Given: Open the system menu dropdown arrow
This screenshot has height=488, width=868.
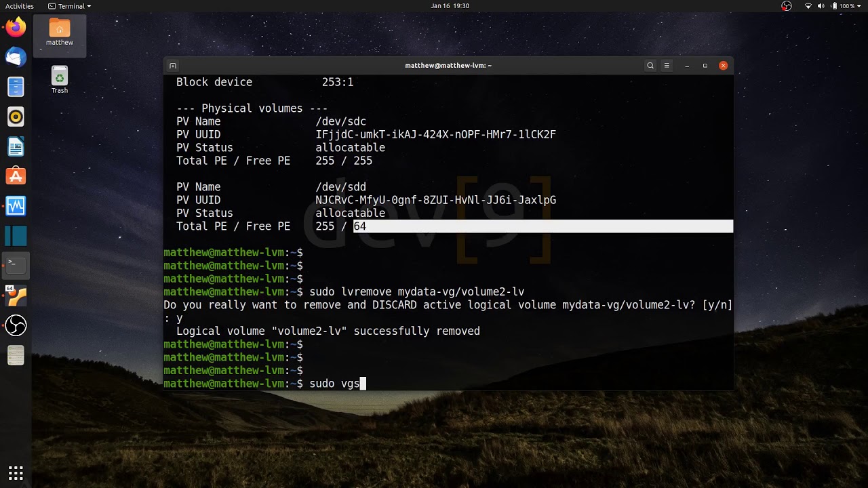Looking at the screenshot, I should pos(860,6).
